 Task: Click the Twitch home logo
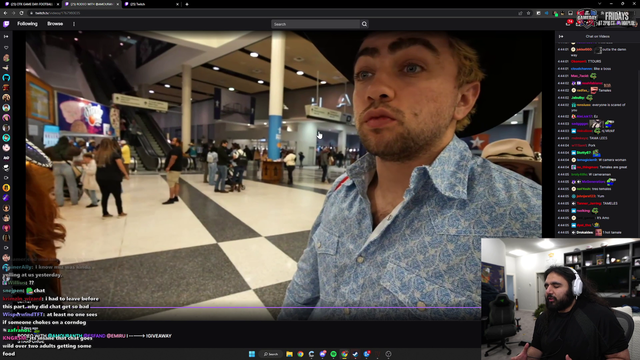pyautogui.click(x=6, y=24)
